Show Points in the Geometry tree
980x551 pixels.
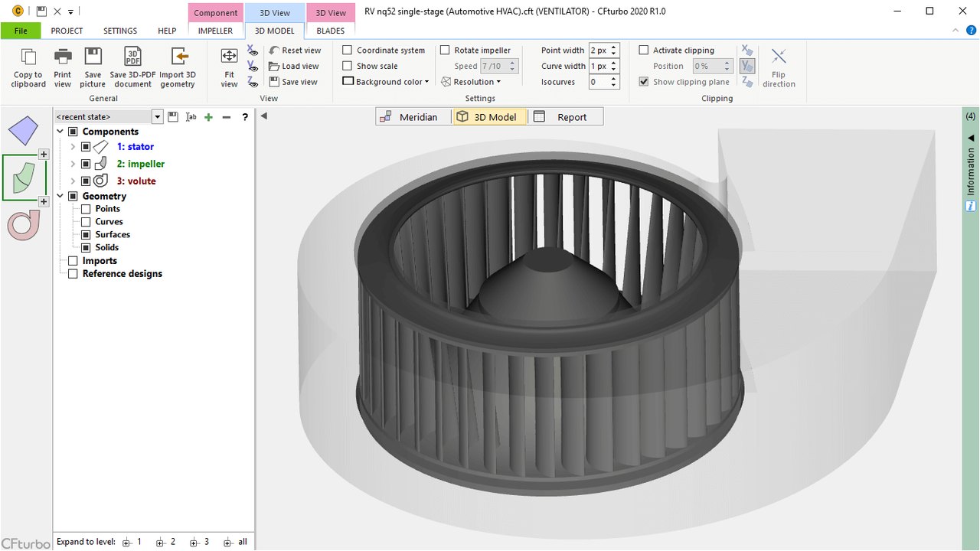pos(86,209)
